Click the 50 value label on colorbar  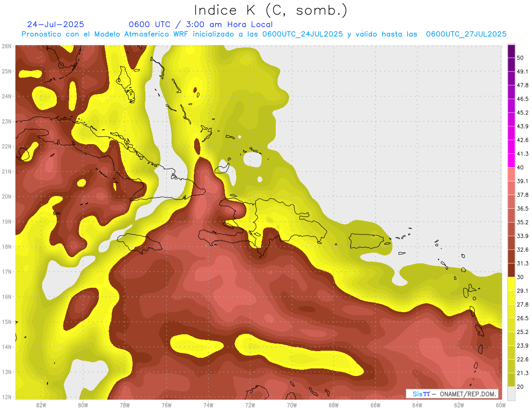tap(520, 58)
